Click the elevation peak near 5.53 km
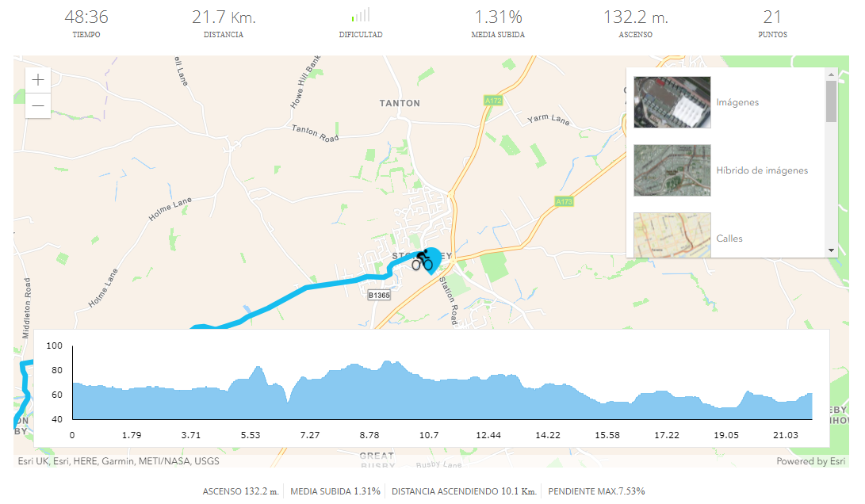The height and width of the screenshot is (504, 865). click(257, 368)
